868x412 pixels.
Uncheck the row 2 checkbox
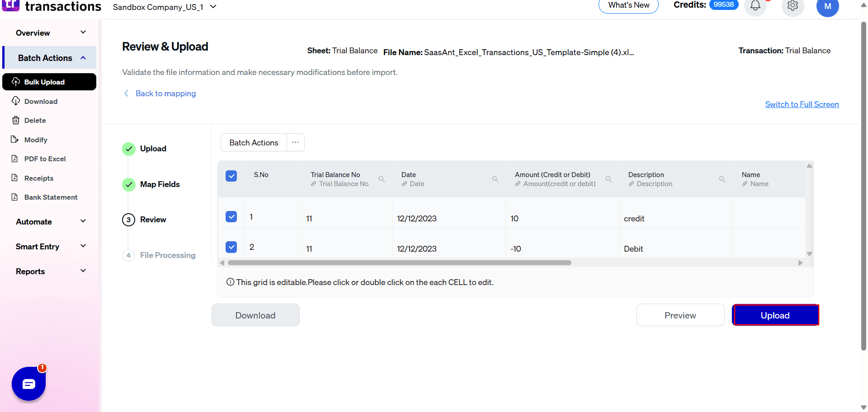coord(231,247)
